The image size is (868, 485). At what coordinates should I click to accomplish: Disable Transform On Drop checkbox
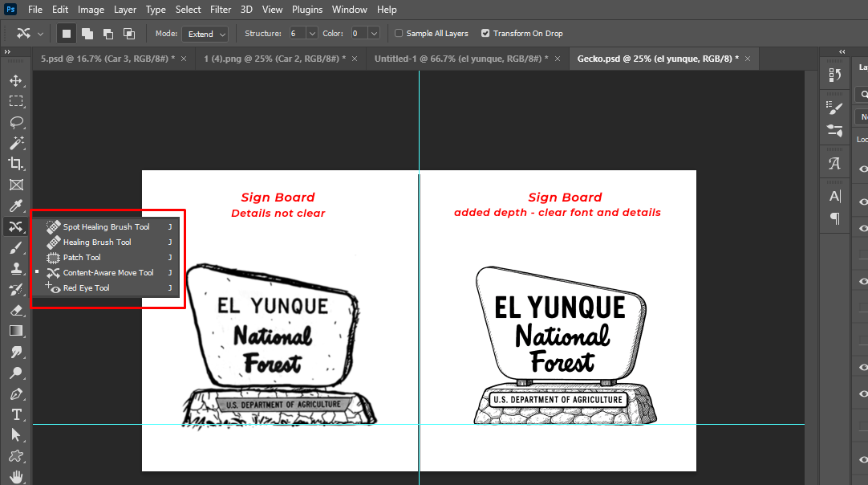485,33
